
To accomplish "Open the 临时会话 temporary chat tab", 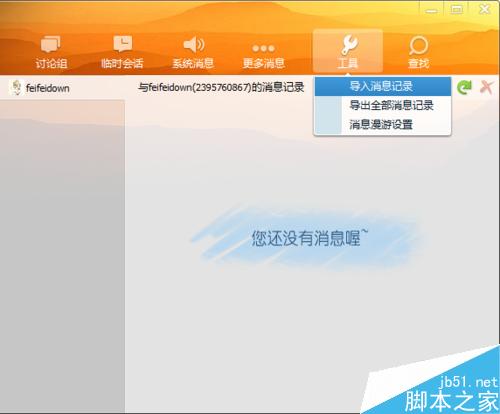I will [122, 52].
